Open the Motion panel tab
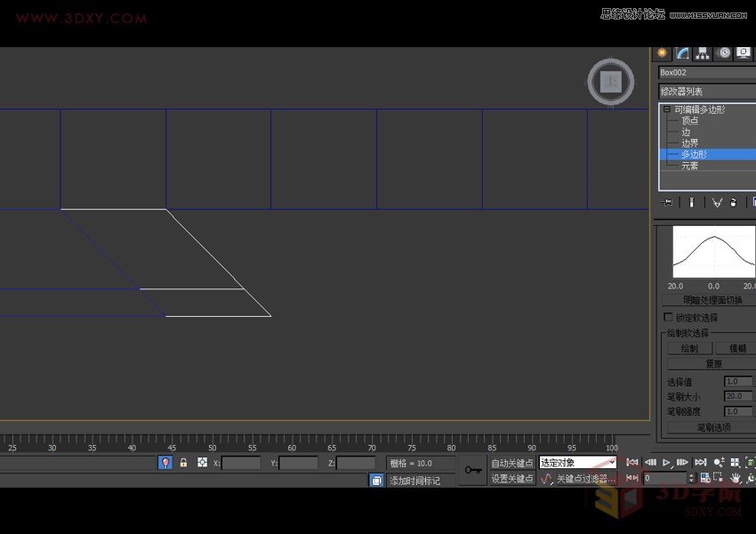756x534 pixels. tap(724, 53)
